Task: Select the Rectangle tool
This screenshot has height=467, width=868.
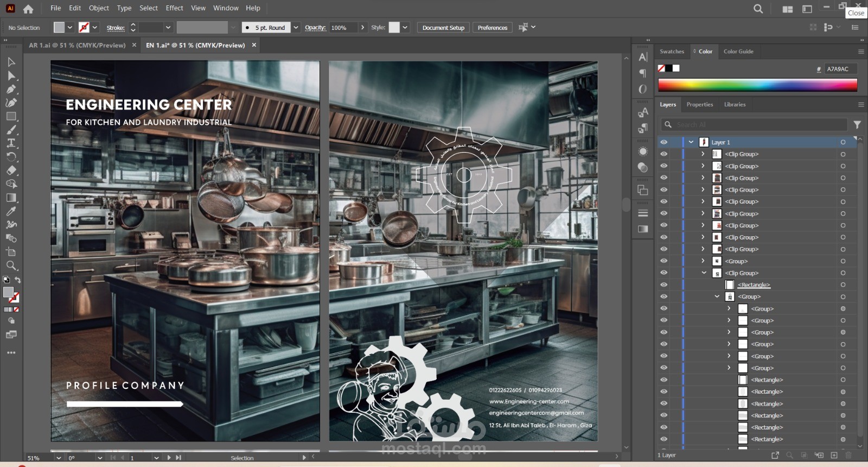Action: [11, 116]
